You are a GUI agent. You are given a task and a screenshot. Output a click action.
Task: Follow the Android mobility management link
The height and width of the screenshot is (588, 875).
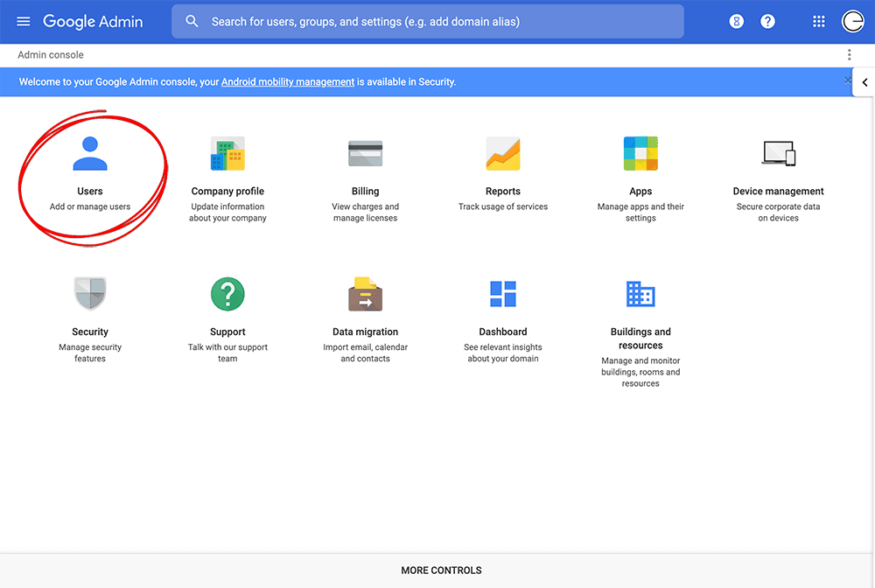click(287, 81)
